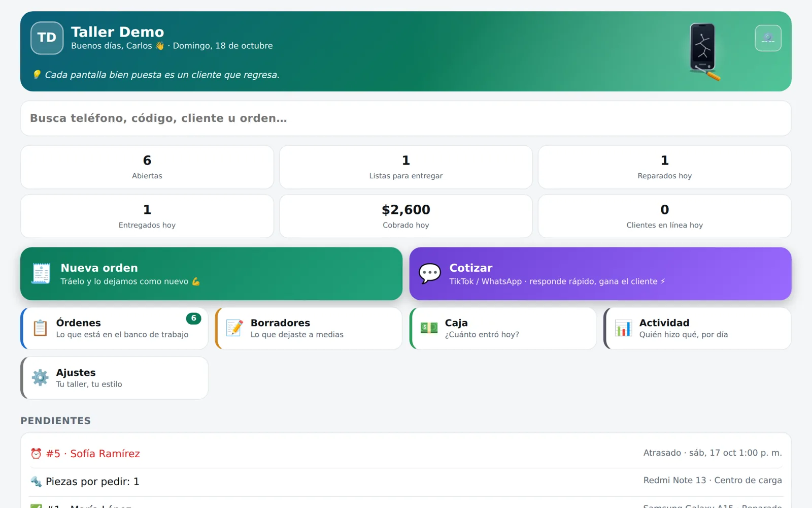This screenshot has width=812, height=508.
Task: Click the bolt icon beside Piezas por pedir
Action: (36, 482)
